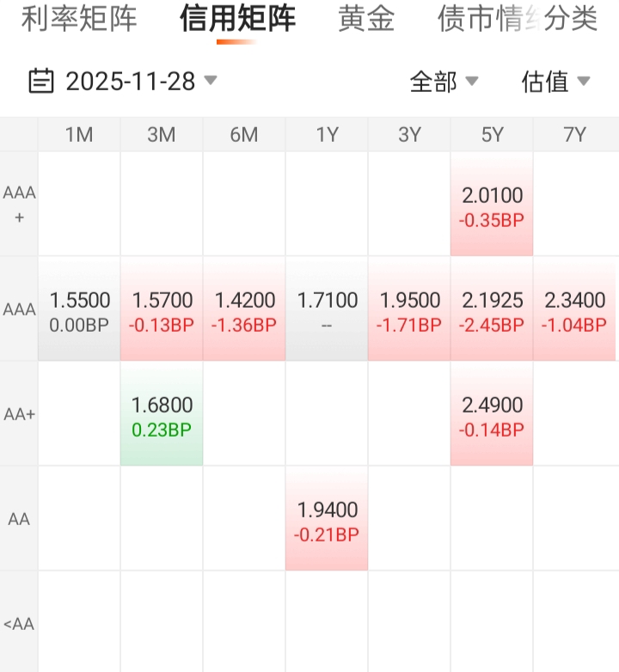Tap the AAA 3Y cell showing 1.9500
This screenshot has width=619, height=672.
pyautogui.click(x=409, y=310)
